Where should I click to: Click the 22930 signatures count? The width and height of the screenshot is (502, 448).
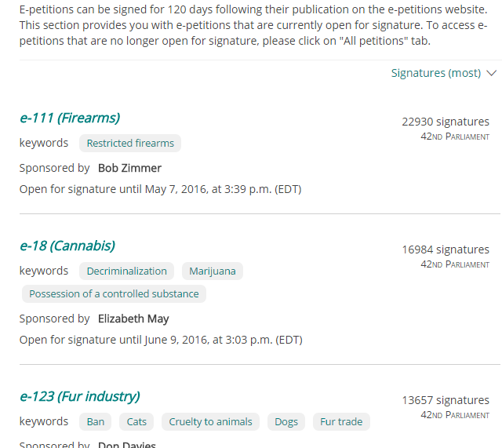pos(446,122)
